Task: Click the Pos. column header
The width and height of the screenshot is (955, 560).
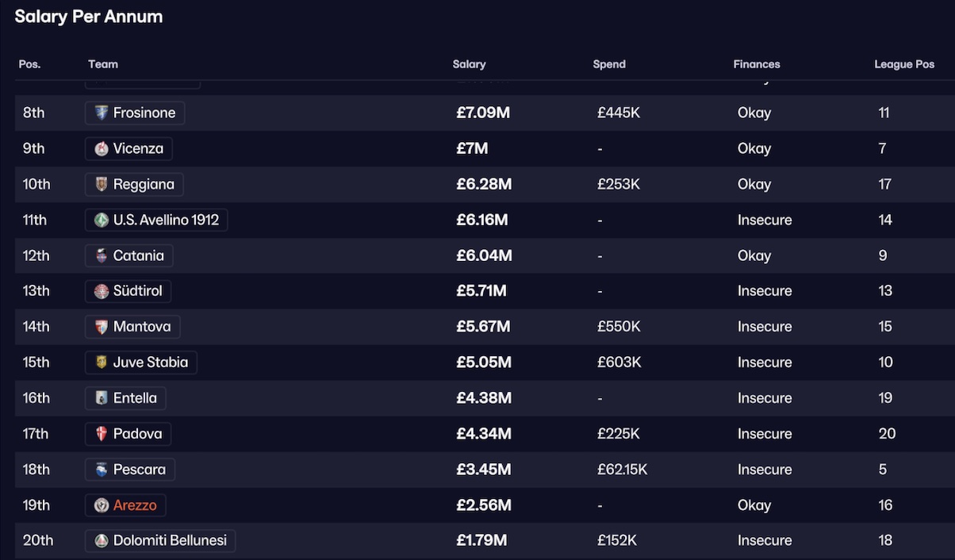Action: [29, 64]
